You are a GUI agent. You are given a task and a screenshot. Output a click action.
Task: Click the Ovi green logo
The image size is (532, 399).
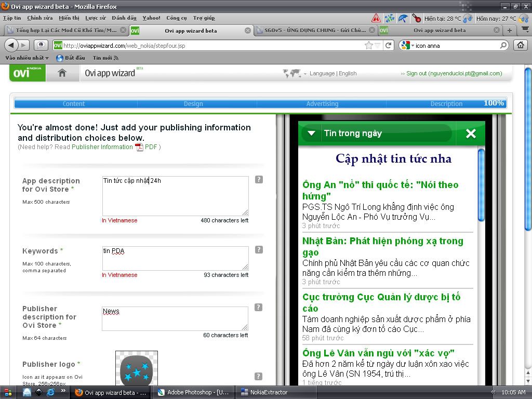coord(27,73)
